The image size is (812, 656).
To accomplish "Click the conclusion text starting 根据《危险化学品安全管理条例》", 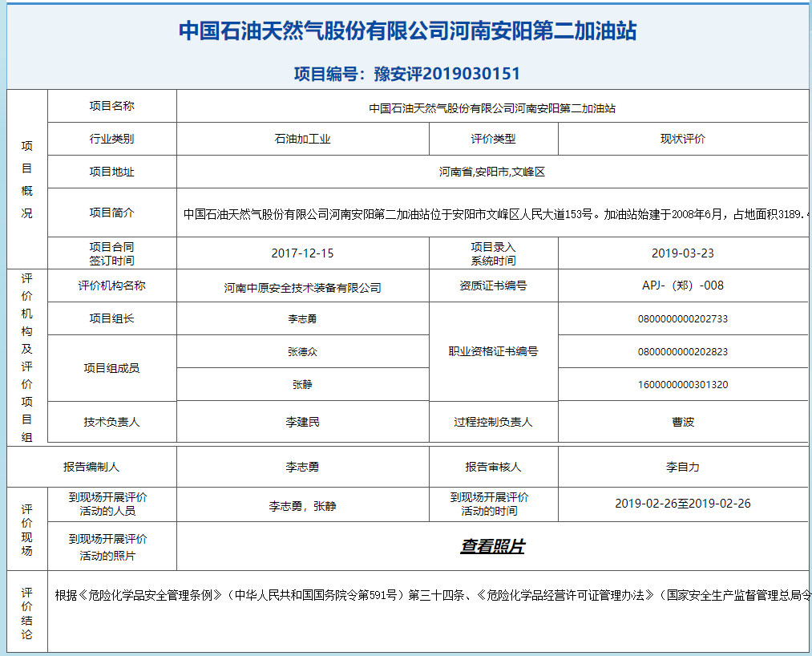I will (432, 595).
